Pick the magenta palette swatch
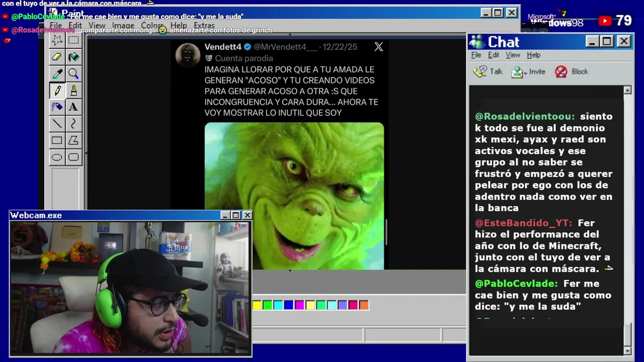The width and height of the screenshot is (644, 362). (x=299, y=305)
